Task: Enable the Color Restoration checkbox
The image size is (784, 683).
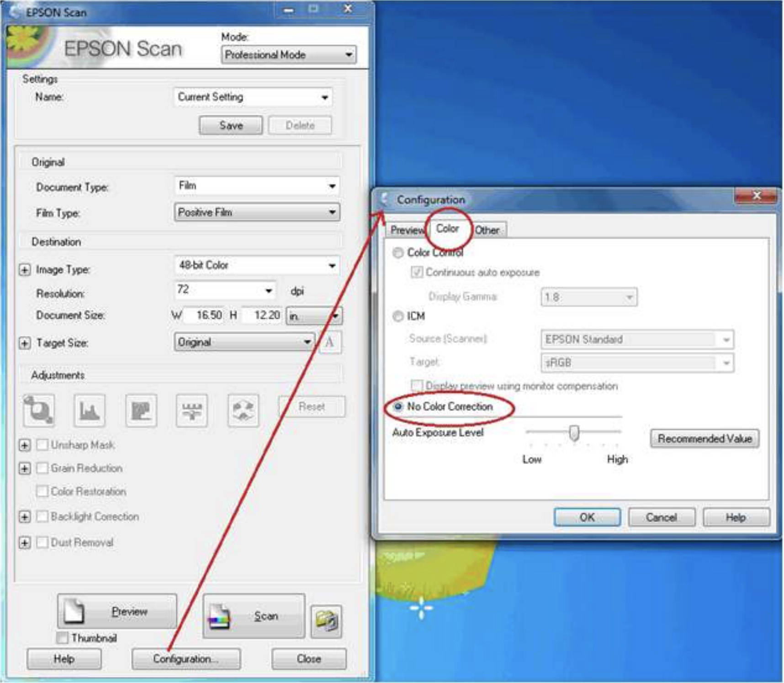Action: tap(42, 491)
